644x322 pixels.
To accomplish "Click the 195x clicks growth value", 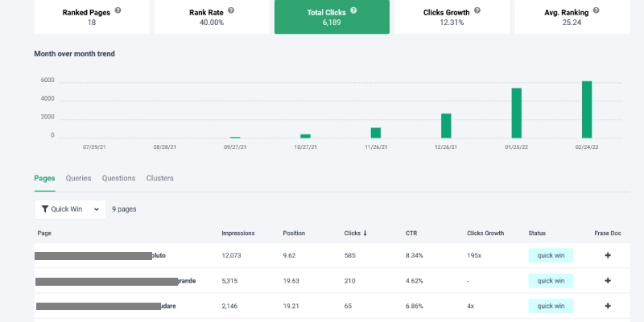I will (474, 255).
